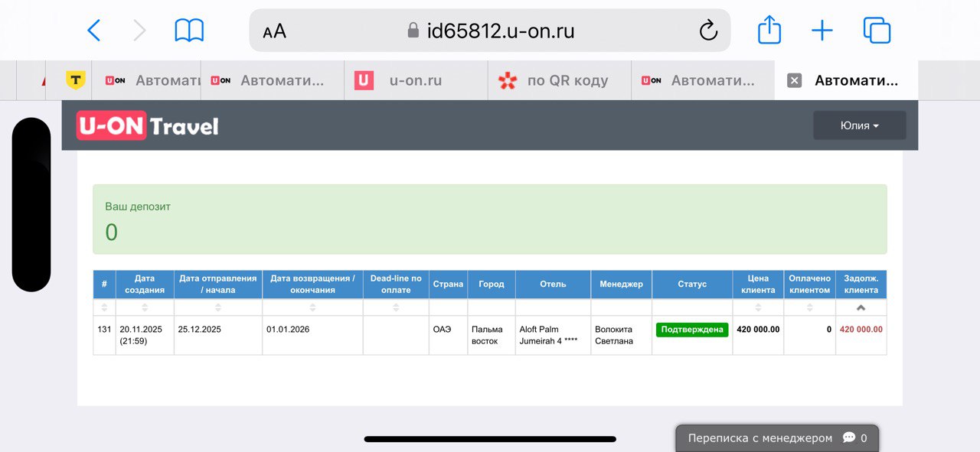Tap the Share icon in Safari toolbar
Screen dimensions: 980x452
[769, 31]
